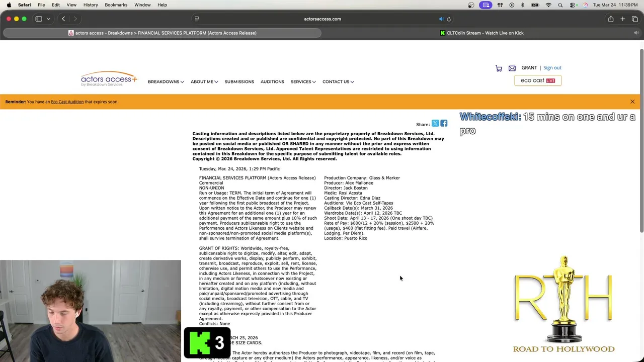
Task: Check the battery status icon
Action: click(x=535, y=5)
